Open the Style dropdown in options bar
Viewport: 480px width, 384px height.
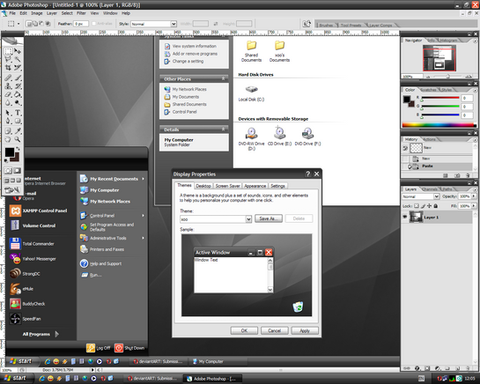(x=153, y=24)
